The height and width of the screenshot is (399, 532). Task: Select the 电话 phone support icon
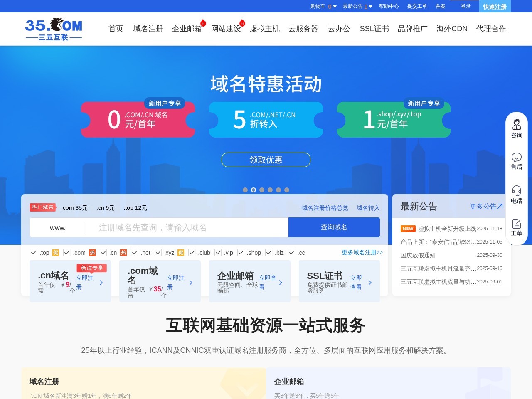(517, 195)
